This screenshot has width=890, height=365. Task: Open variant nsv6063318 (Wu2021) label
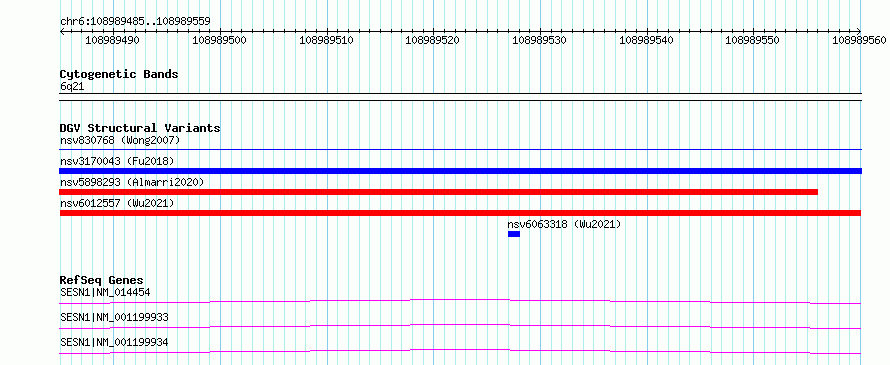coord(564,224)
